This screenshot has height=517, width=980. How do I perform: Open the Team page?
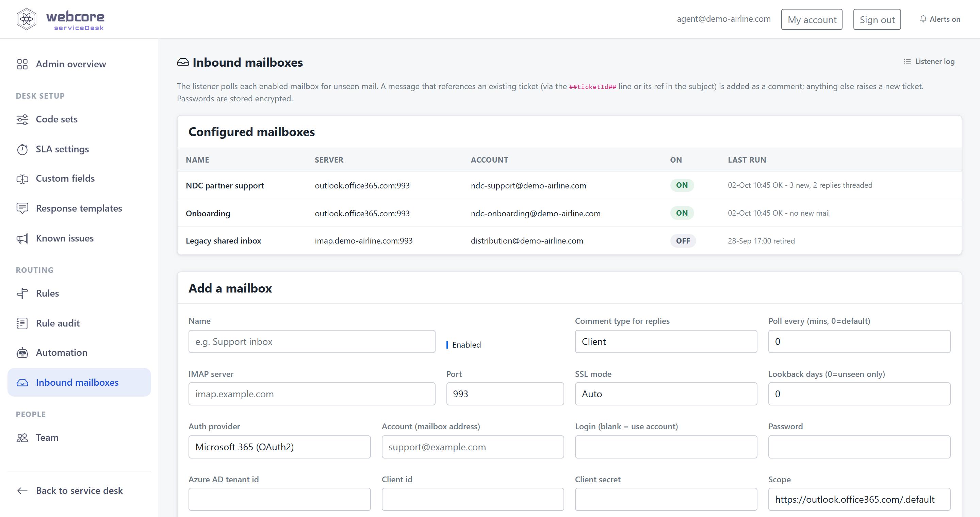tap(79, 437)
